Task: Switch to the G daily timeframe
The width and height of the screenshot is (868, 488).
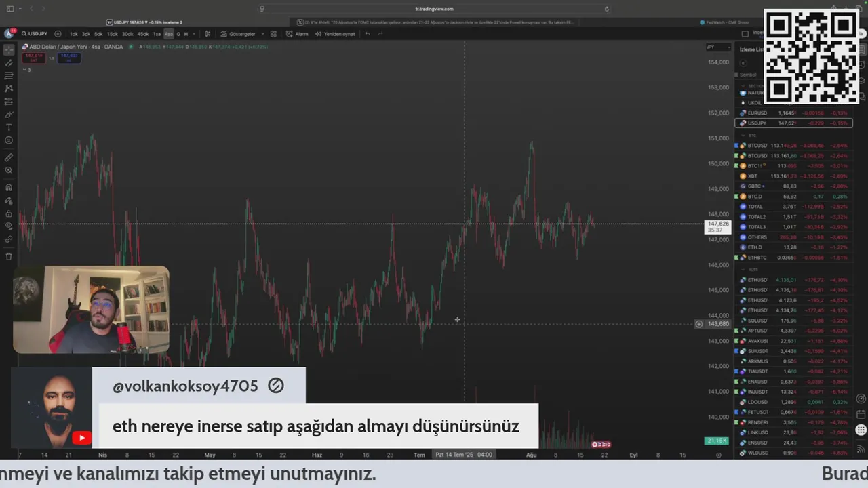Action: (178, 34)
